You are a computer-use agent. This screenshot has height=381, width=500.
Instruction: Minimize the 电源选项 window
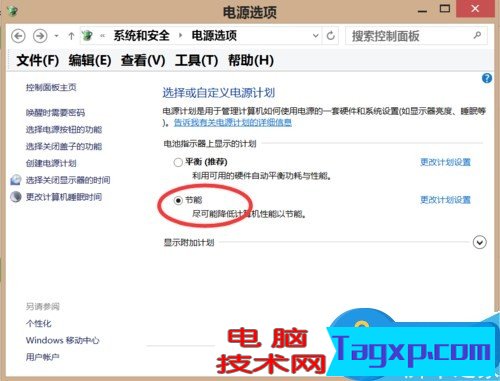coord(422,11)
